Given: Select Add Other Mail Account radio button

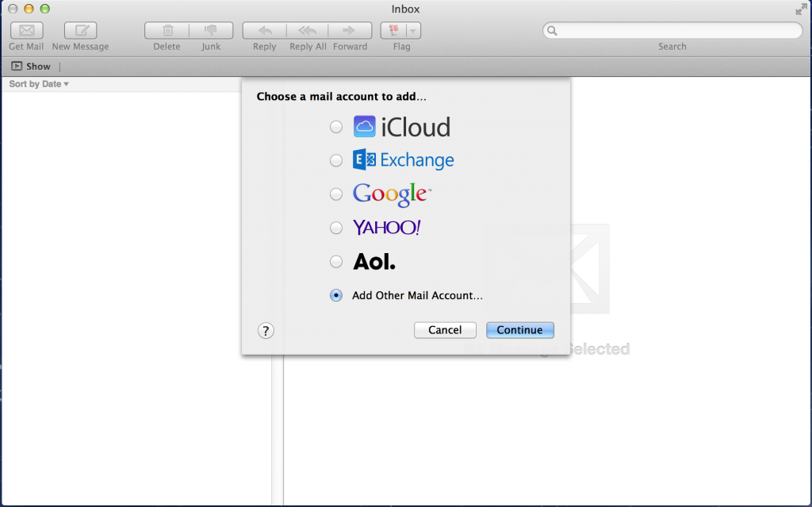Looking at the screenshot, I should [x=336, y=295].
